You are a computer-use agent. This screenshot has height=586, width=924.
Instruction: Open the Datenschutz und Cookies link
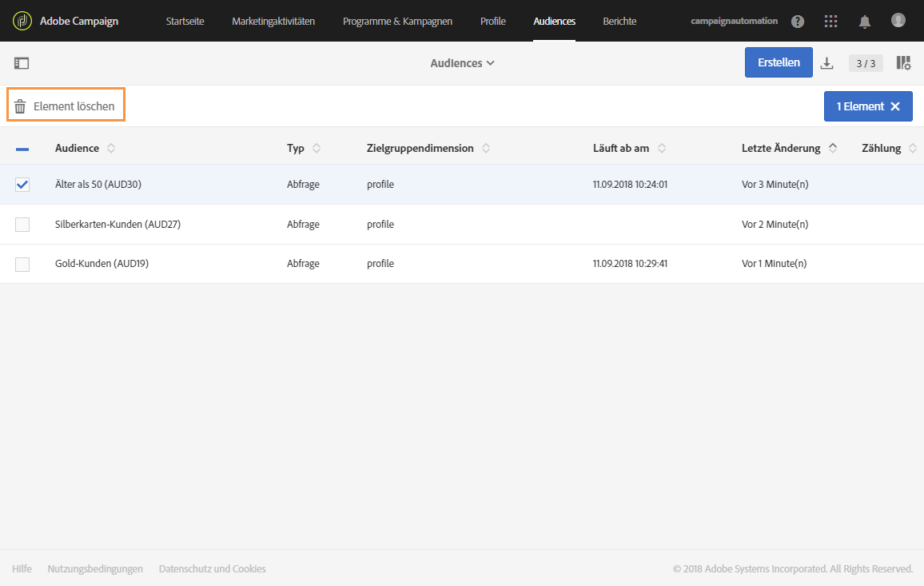pyautogui.click(x=213, y=569)
